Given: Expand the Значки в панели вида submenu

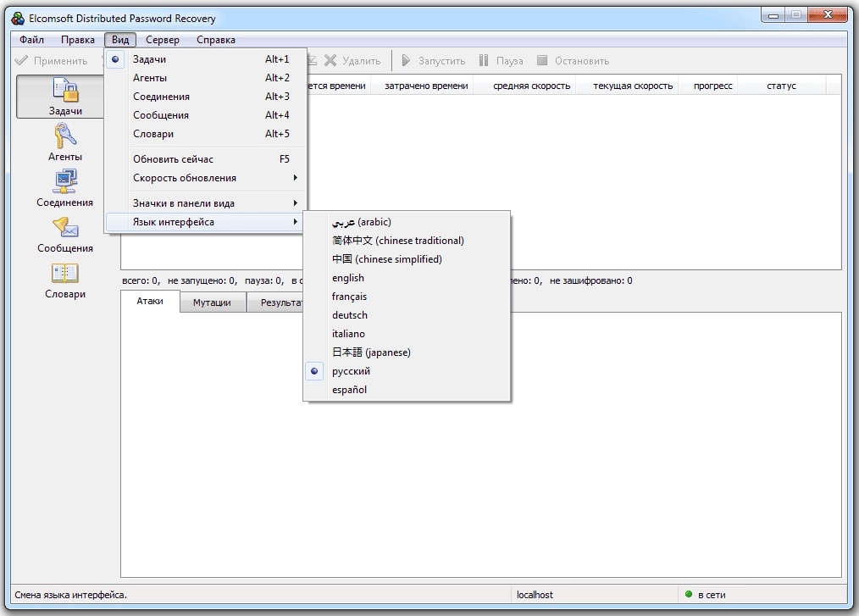Looking at the screenshot, I should 204,203.
